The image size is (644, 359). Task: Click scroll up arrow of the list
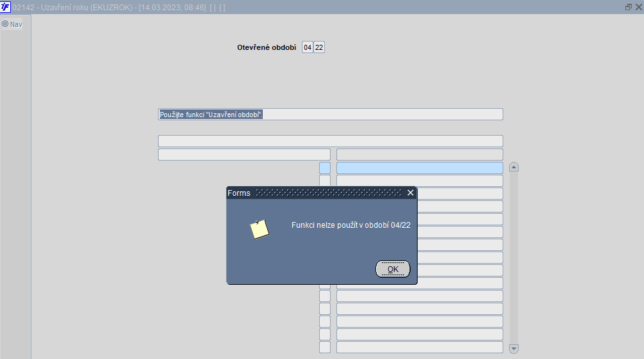[514, 167]
